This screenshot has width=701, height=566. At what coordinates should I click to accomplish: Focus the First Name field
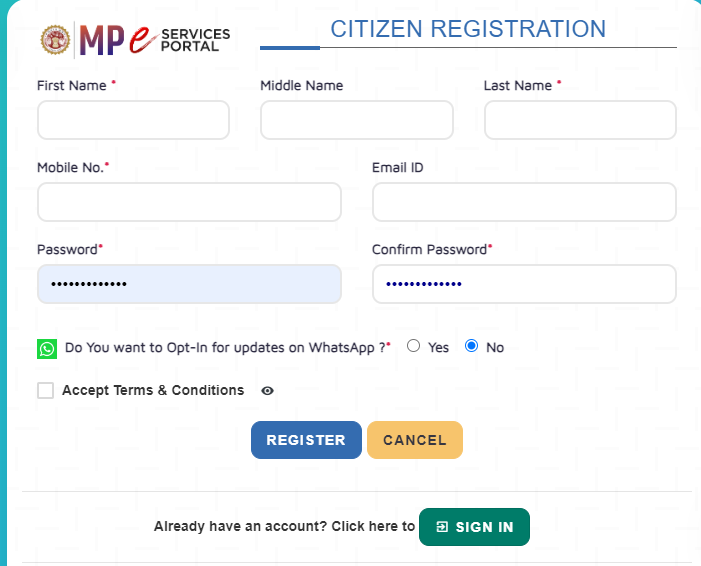click(133, 120)
